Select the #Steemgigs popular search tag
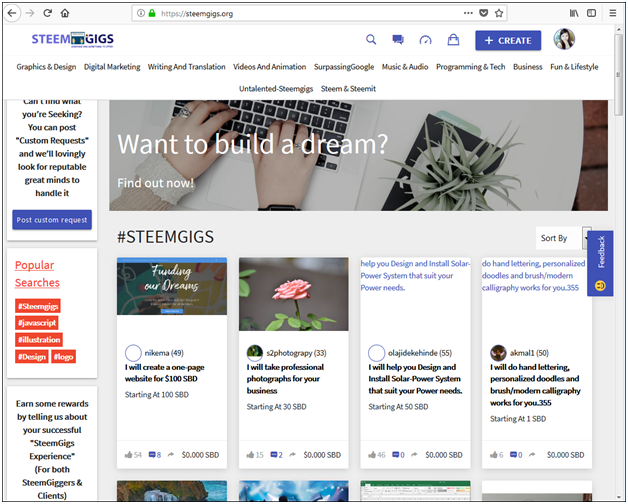 pyautogui.click(x=38, y=306)
